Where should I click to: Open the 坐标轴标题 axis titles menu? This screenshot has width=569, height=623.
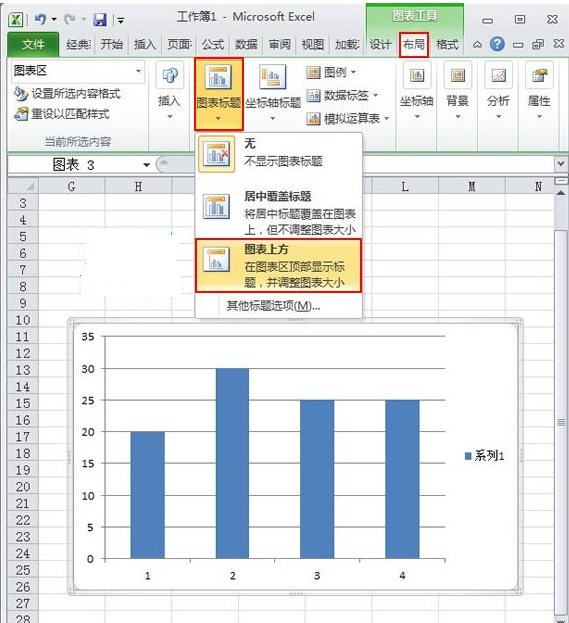point(273,94)
